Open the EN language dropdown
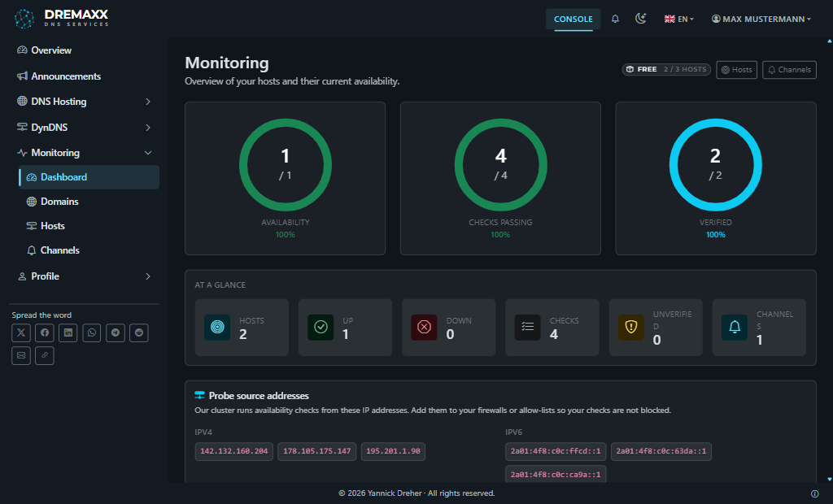 [x=679, y=20]
